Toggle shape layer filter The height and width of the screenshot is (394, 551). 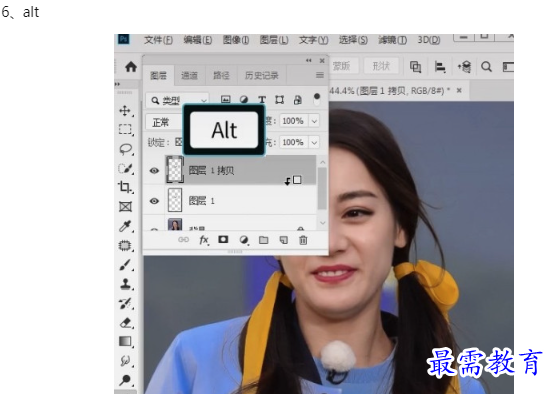[x=279, y=100]
